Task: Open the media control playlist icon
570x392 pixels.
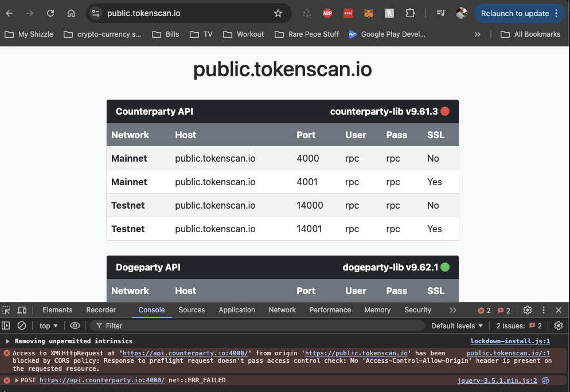Action: click(441, 13)
